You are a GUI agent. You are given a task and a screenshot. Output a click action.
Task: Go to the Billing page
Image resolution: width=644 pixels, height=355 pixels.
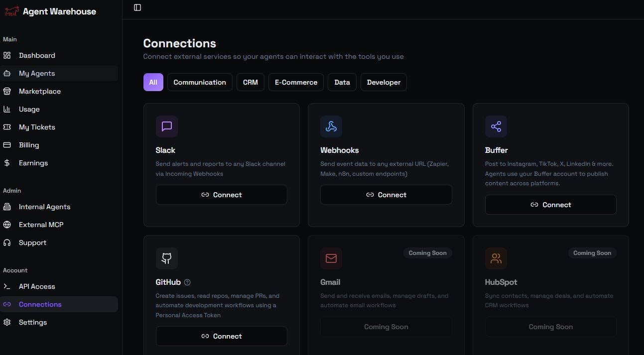click(x=59, y=145)
